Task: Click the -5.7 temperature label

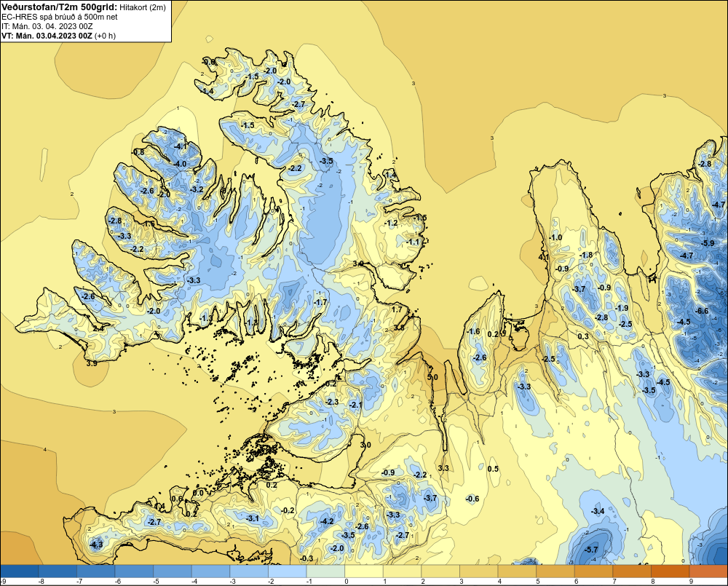Action: 591,550
